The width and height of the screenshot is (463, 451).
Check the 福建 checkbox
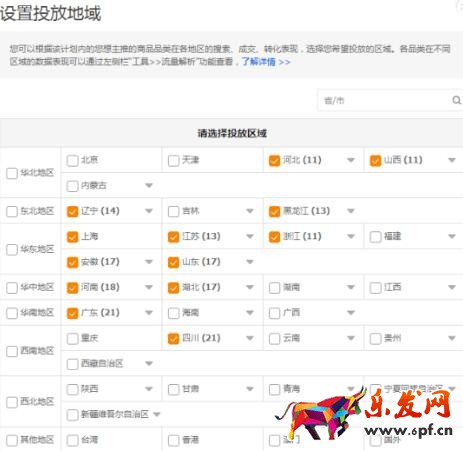[x=375, y=237]
